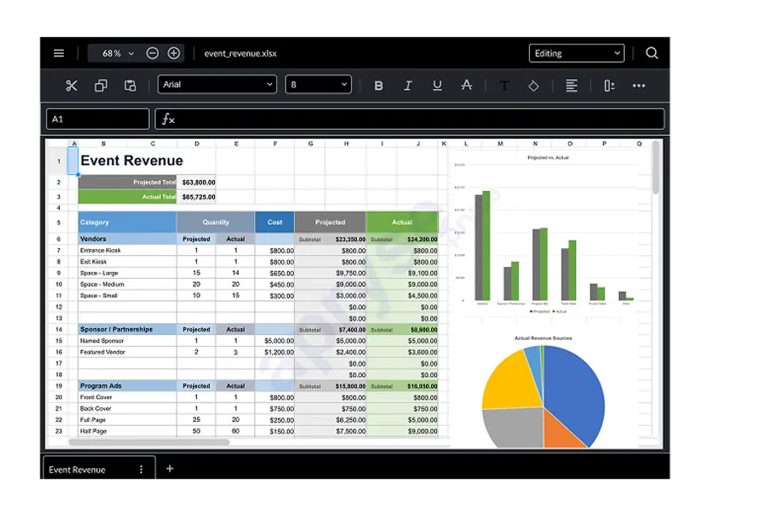Click the Copy icon
758x532 pixels.
point(100,86)
